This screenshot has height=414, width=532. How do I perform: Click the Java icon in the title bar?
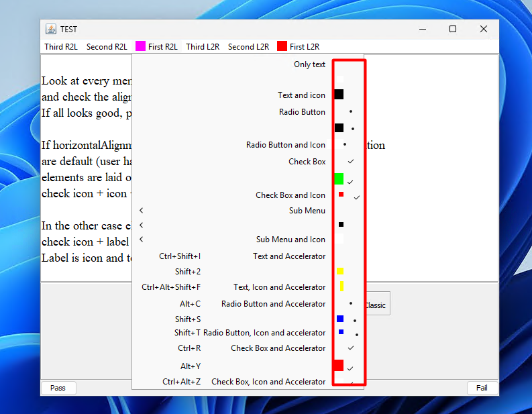coord(51,29)
